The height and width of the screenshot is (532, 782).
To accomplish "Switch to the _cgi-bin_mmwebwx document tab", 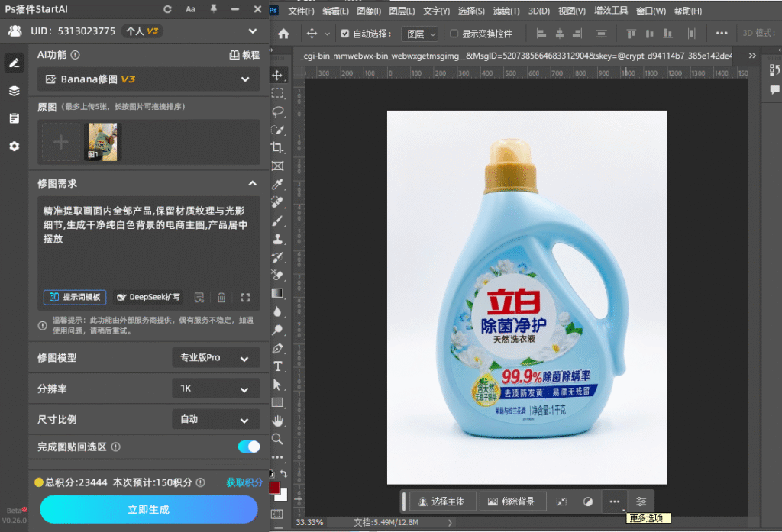I will pyautogui.click(x=516, y=56).
